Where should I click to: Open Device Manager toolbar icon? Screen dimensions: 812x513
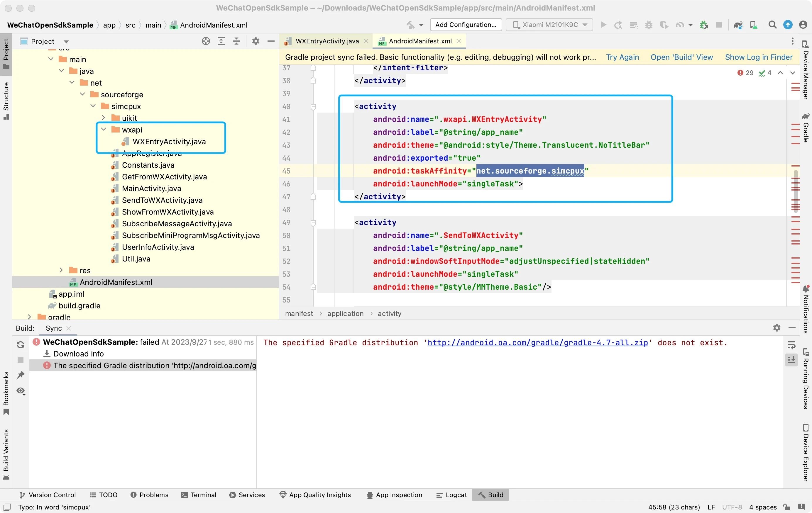click(753, 25)
